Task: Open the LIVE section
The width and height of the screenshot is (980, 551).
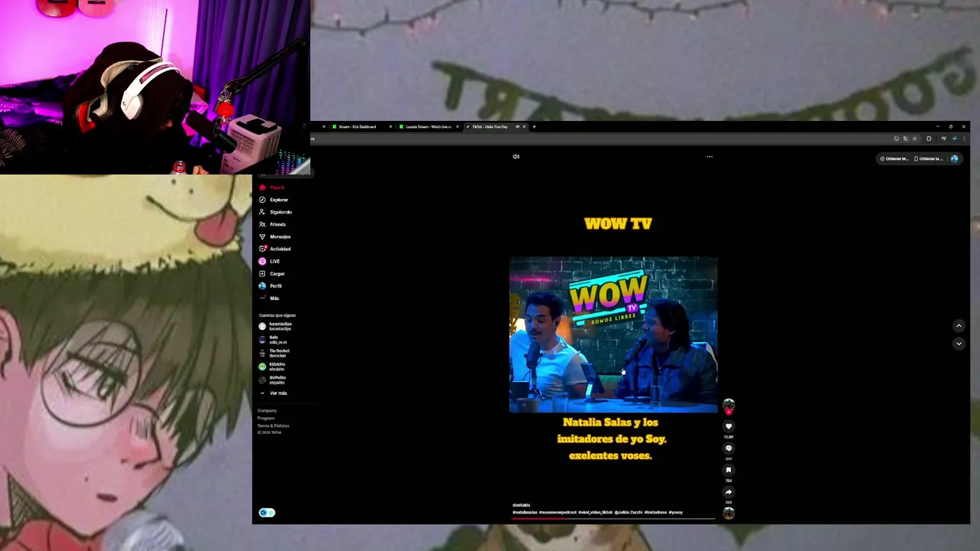Action: pos(269,261)
